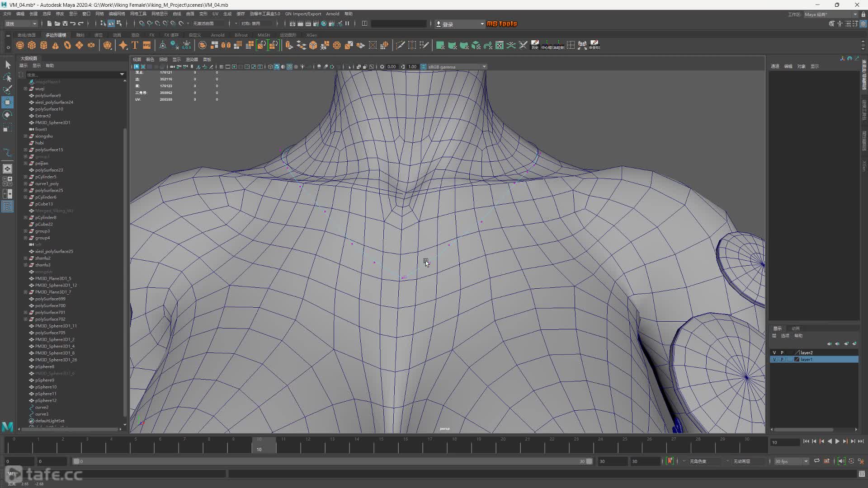Click the 历史 delete history shelf icon
Image resolution: width=868 pixels, height=488 pixels.
coord(535,45)
